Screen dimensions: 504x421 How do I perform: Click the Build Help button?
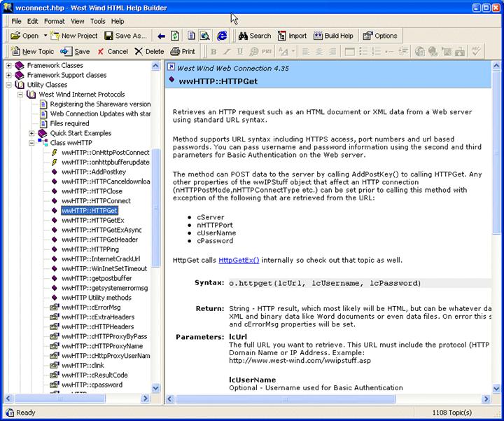[333, 36]
